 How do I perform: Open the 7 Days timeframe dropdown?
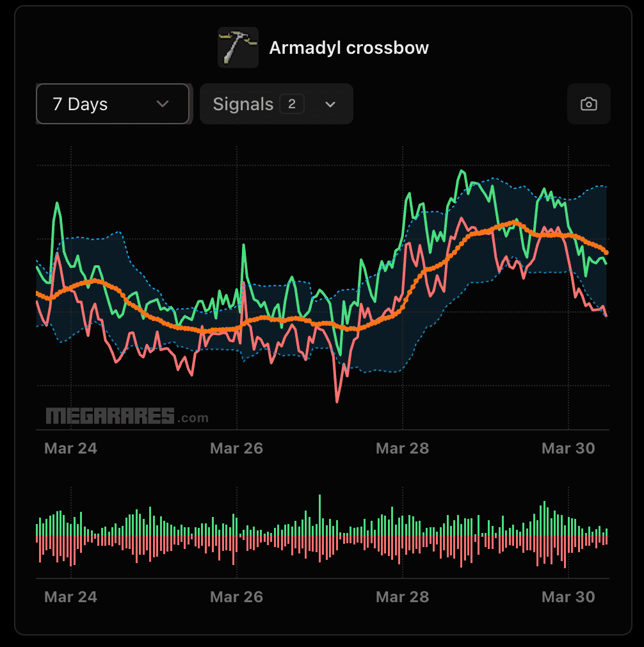113,103
